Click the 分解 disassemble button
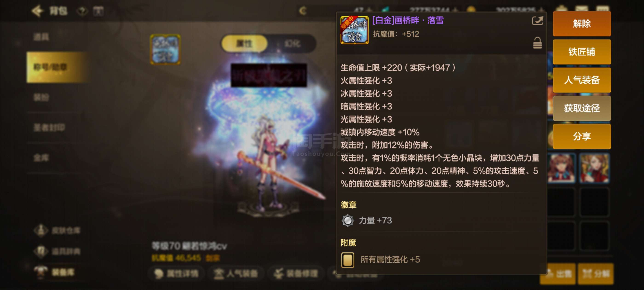 click(x=595, y=274)
